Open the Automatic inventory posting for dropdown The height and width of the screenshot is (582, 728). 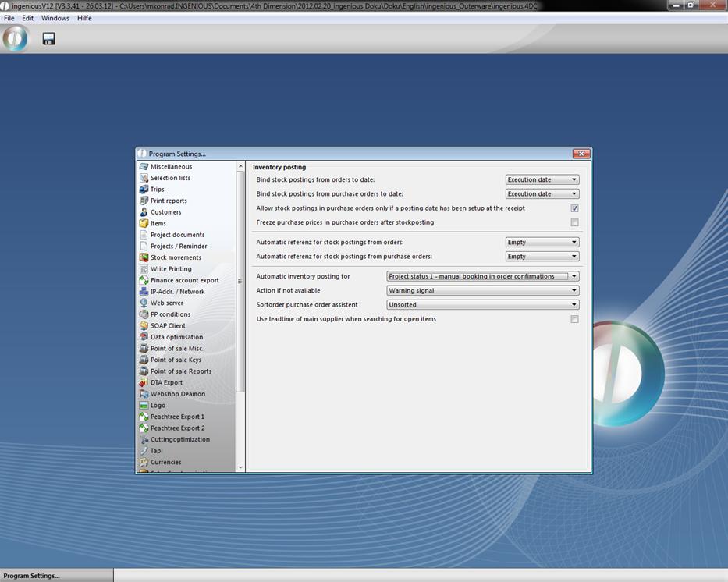point(483,276)
